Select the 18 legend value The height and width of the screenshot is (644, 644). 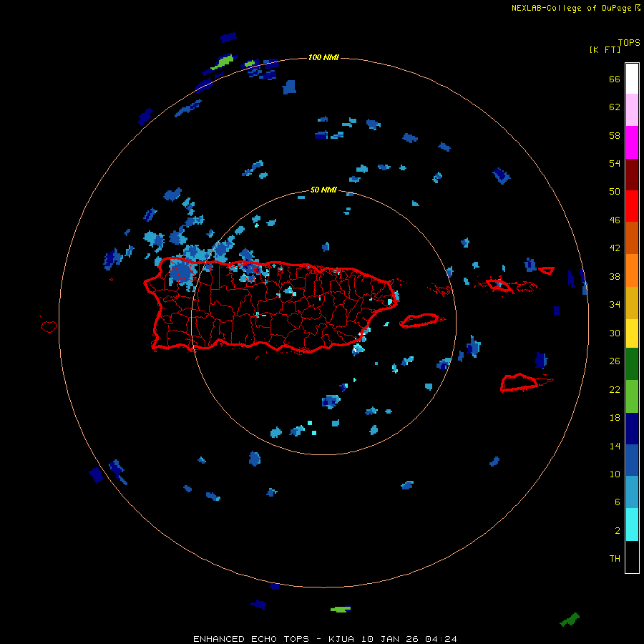click(x=615, y=418)
